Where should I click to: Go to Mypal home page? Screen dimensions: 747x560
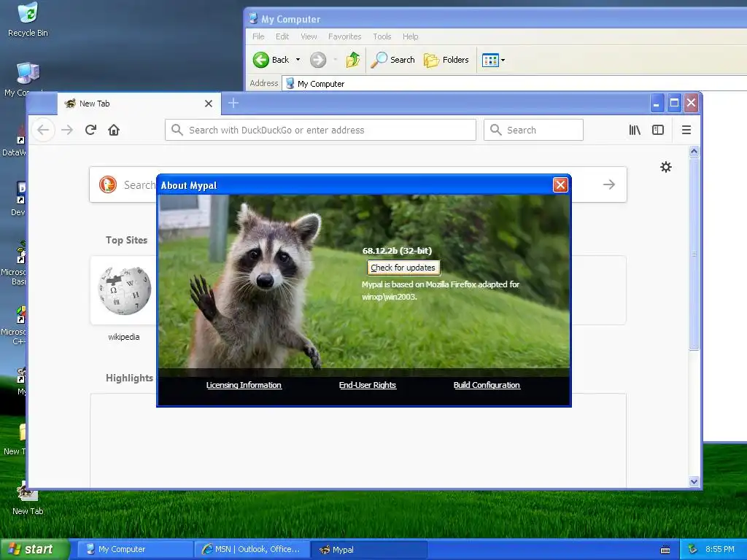coord(113,130)
